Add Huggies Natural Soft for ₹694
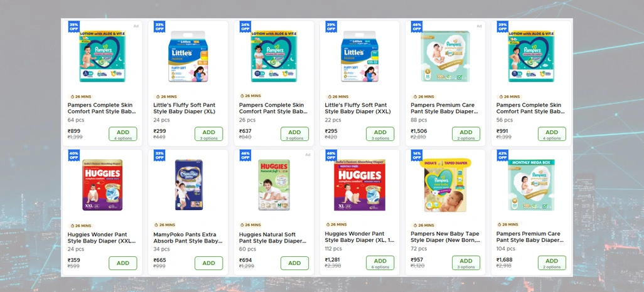 pos(294,263)
